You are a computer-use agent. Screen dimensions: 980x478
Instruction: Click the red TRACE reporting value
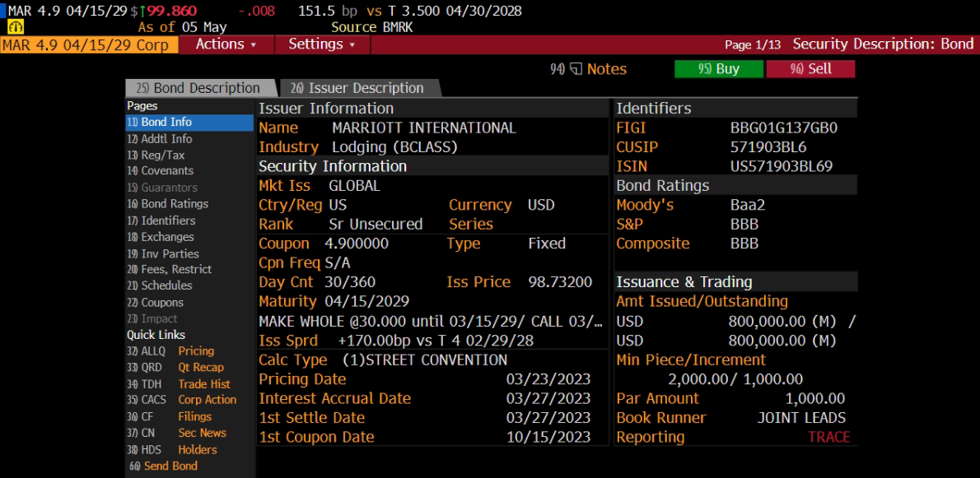(x=829, y=437)
